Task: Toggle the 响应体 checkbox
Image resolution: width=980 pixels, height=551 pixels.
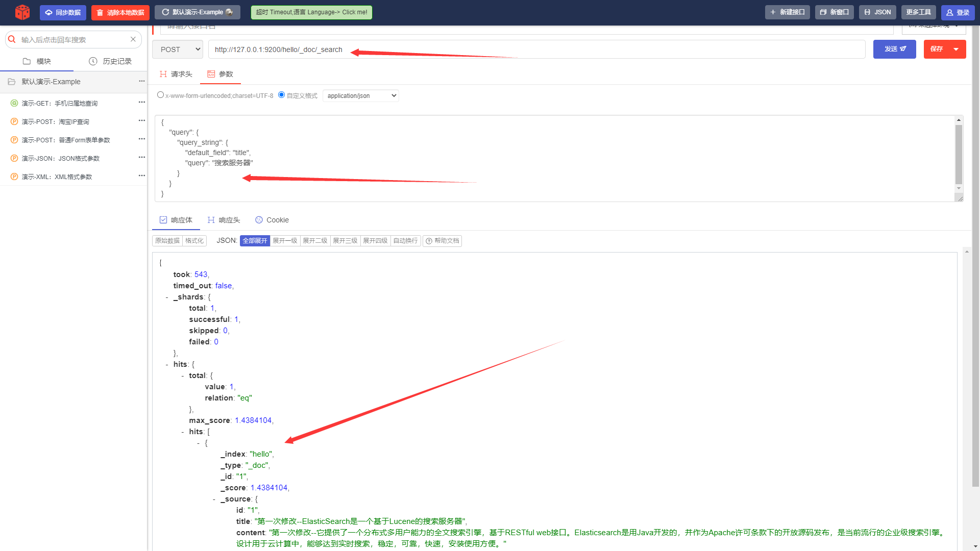Action: (164, 219)
